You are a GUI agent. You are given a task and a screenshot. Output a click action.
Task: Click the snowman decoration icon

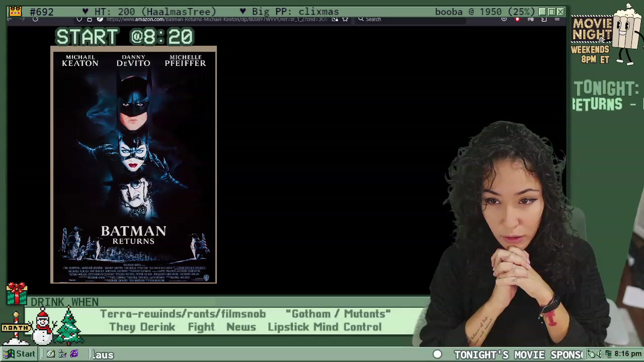(43, 327)
